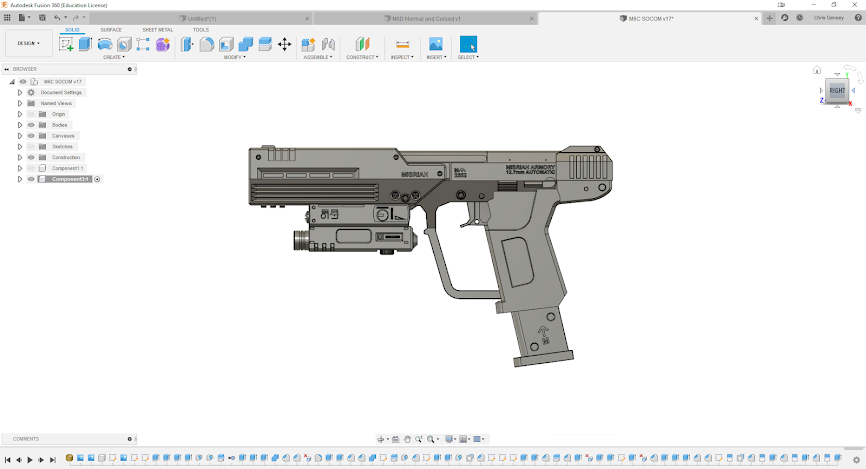
Task: Open the Design workspace dropdown
Action: (27, 43)
